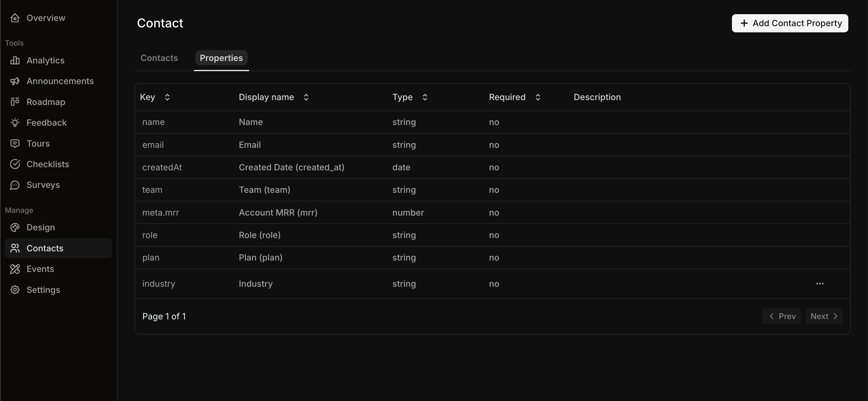The height and width of the screenshot is (401, 868).
Task: Open Checklists via the check-circle icon
Action: (x=15, y=164)
